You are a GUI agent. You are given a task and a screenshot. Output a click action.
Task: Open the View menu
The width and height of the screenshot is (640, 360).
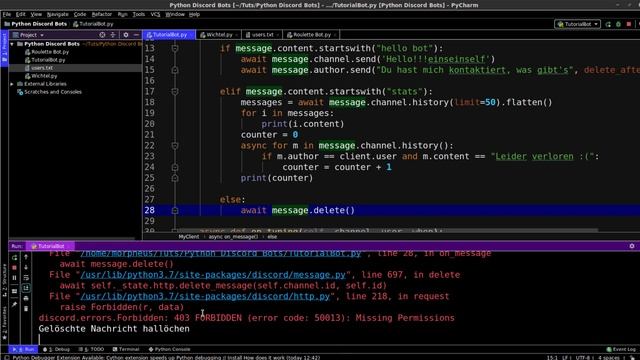coord(36,14)
